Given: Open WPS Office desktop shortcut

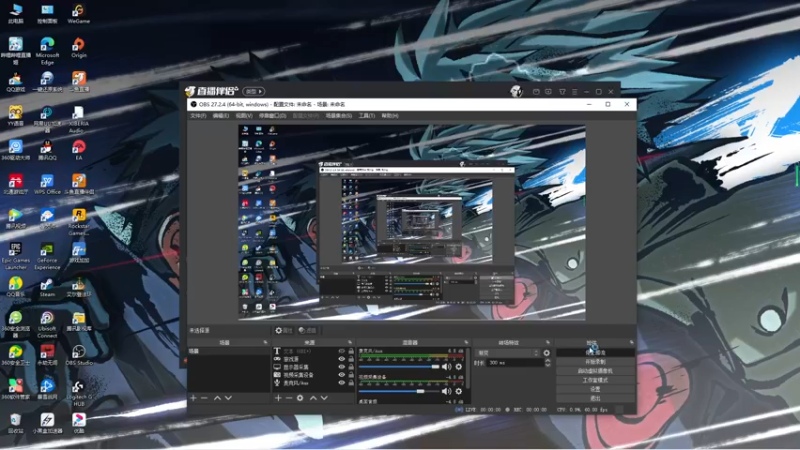Looking at the screenshot, I should pyautogui.click(x=47, y=185).
